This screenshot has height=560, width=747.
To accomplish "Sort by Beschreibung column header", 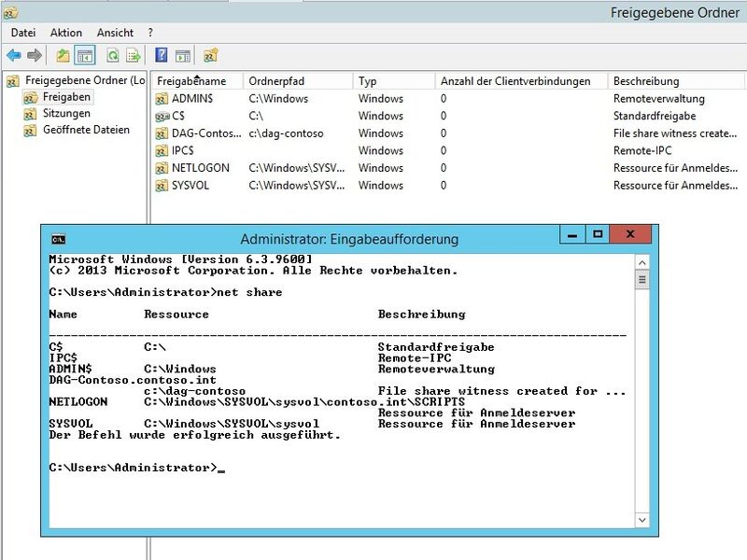I will click(676, 81).
